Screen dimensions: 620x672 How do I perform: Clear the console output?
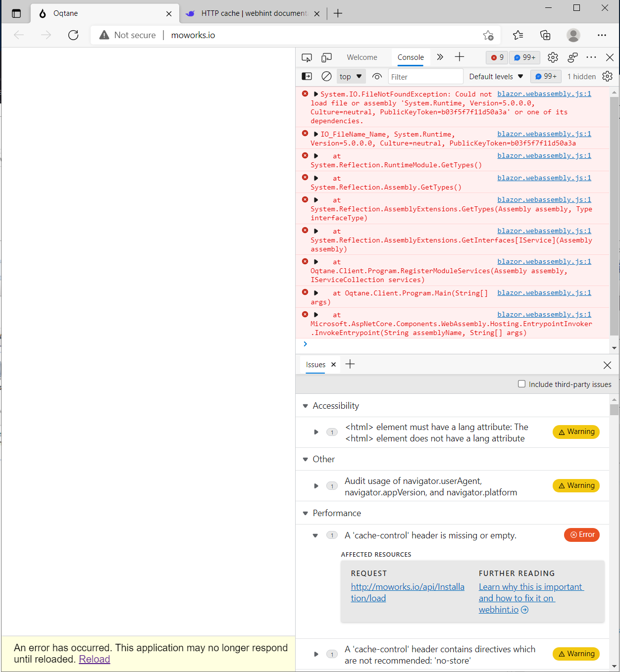tap(326, 76)
